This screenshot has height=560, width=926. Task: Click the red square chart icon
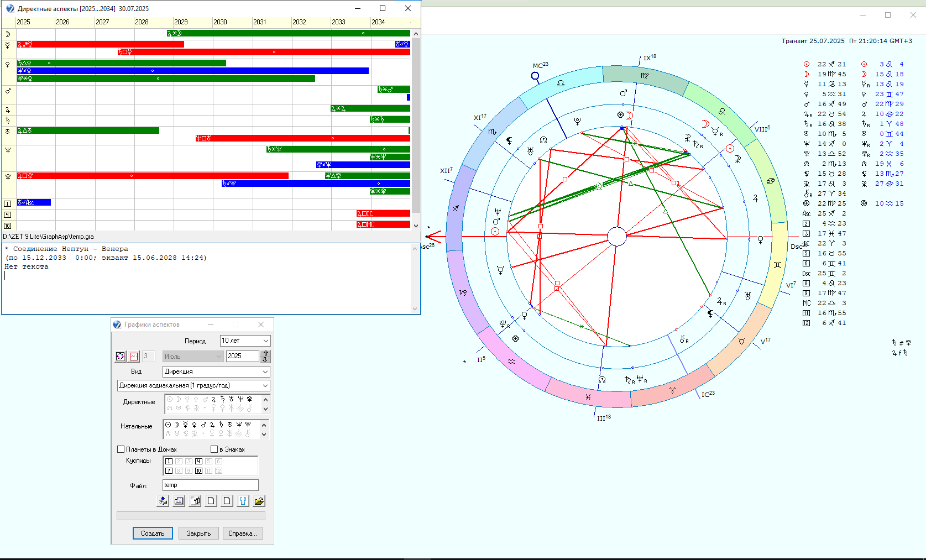pyautogui.click(x=134, y=357)
